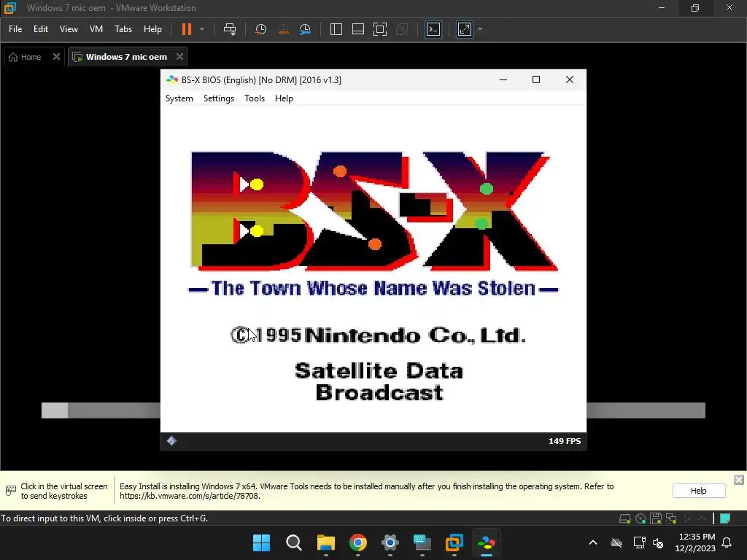This screenshot has width=747, height=560.
Task: Open VMware Edit menu
Action: click(x=41, y=29)
